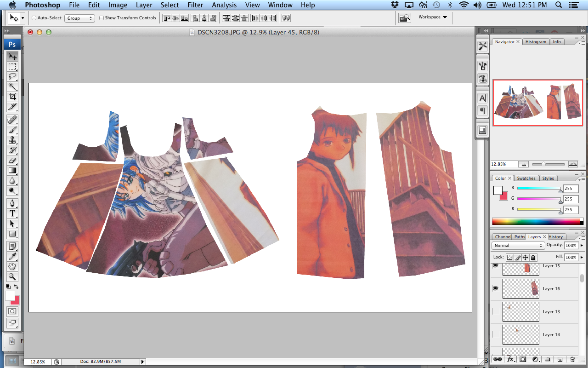Screen dimensions: 588x368
Task: Select the Hand tool
Action: [12, 266]
